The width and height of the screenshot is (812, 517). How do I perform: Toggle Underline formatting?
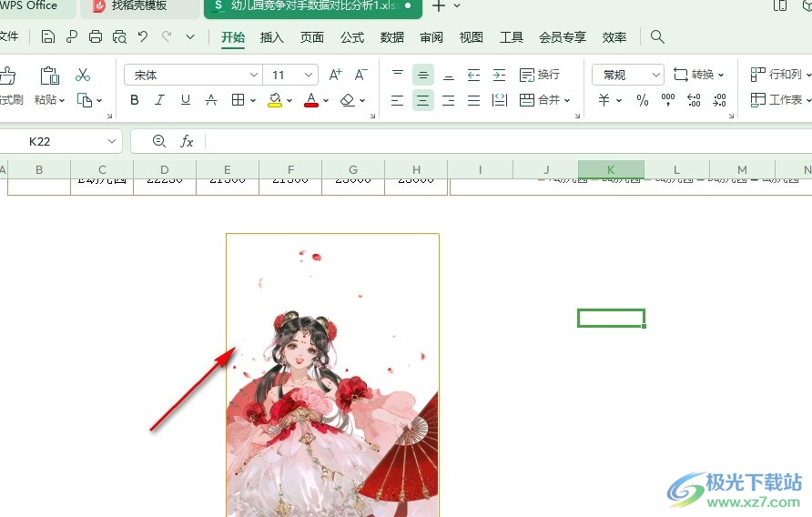point(186,100)
